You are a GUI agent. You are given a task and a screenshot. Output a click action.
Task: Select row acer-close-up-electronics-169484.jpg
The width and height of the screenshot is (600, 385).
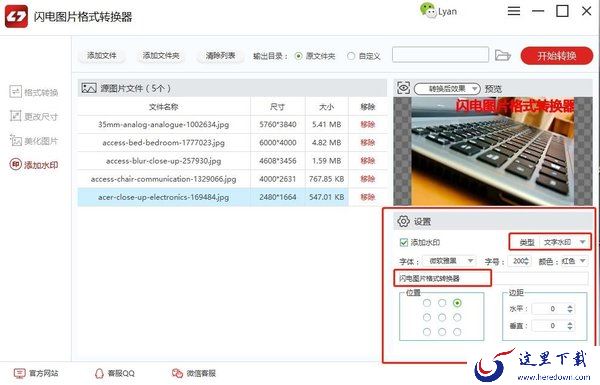(232, 197)
